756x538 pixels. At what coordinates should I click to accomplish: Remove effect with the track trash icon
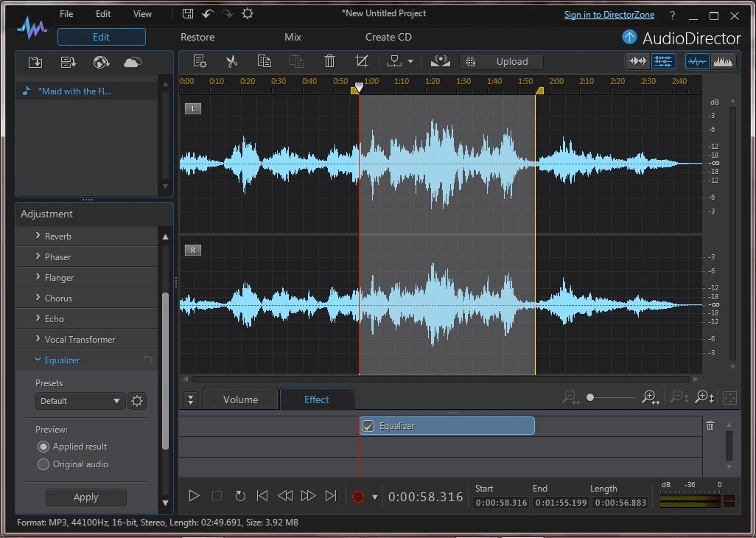(x=710, y=425)
